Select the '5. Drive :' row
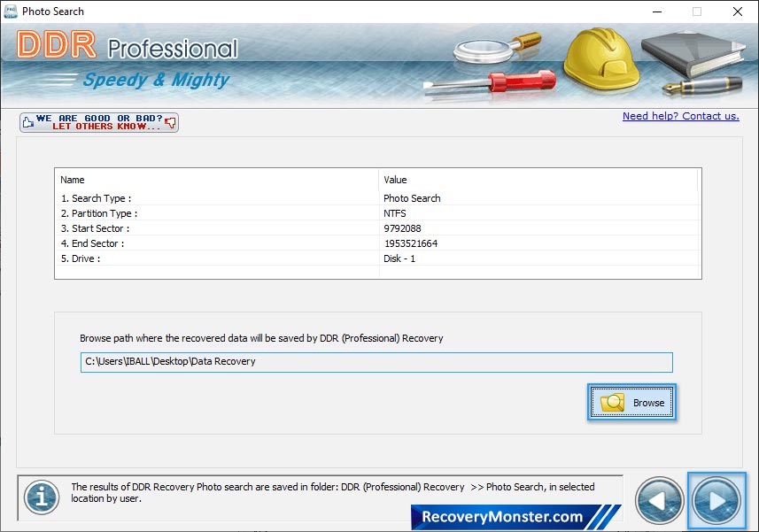The width and height of the screenshot is (759, 532). click(377, 258)
